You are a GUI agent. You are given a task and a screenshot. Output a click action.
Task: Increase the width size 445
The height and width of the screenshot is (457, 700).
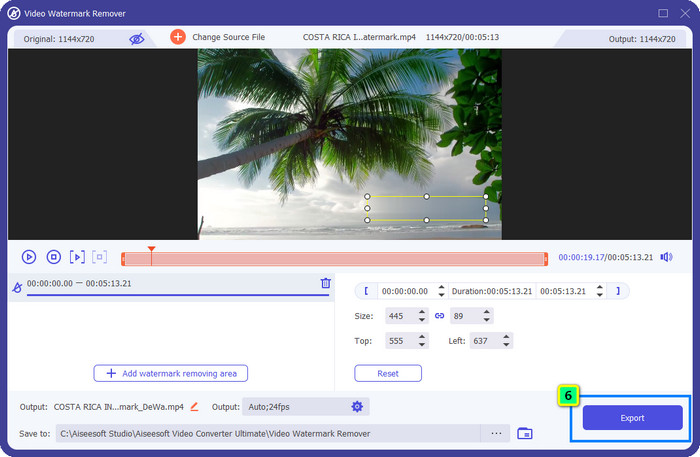click(422, 312)
